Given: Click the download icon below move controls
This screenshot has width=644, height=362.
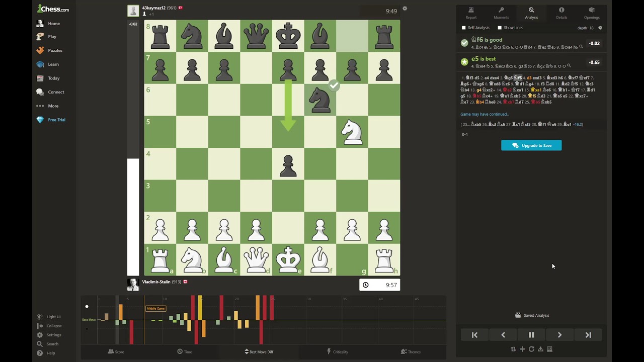Looking at the screenshot, I should tap(540, 349).
